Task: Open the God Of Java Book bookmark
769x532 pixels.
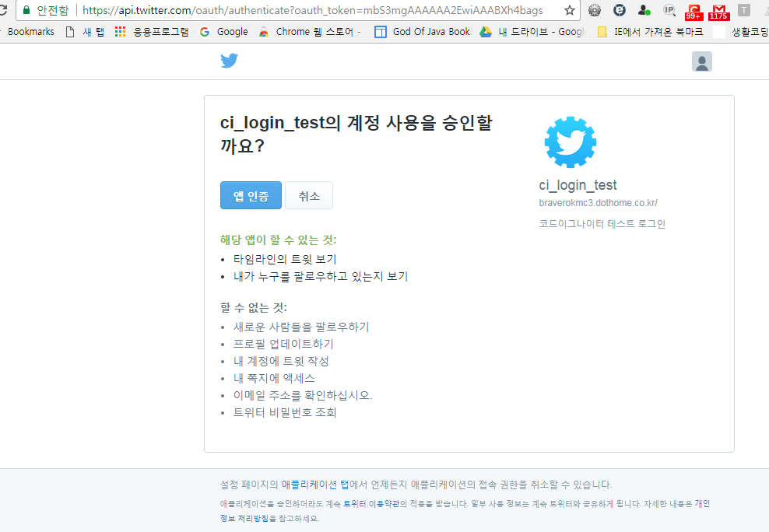Action: (423, 32)
